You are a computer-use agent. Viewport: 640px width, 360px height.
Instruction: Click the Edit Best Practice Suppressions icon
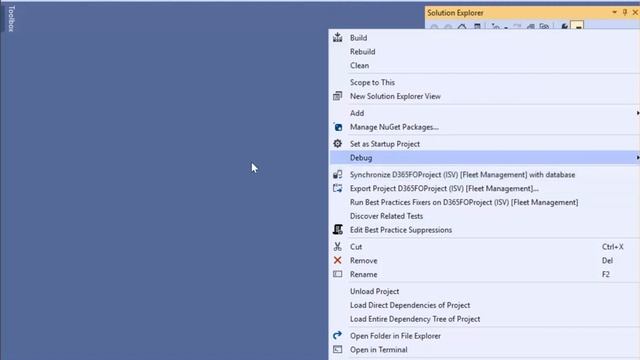pyautogui.click(x=337, y=230)
